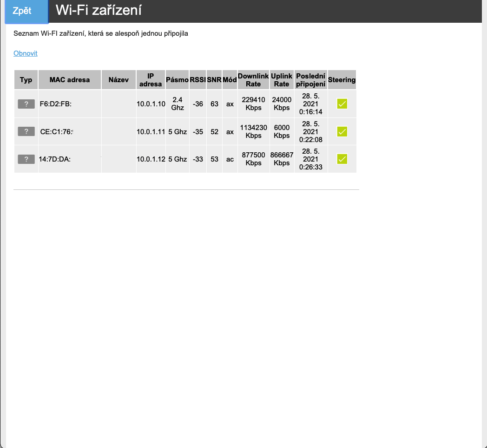Click the SNR column header

click(x=214, y=80)
